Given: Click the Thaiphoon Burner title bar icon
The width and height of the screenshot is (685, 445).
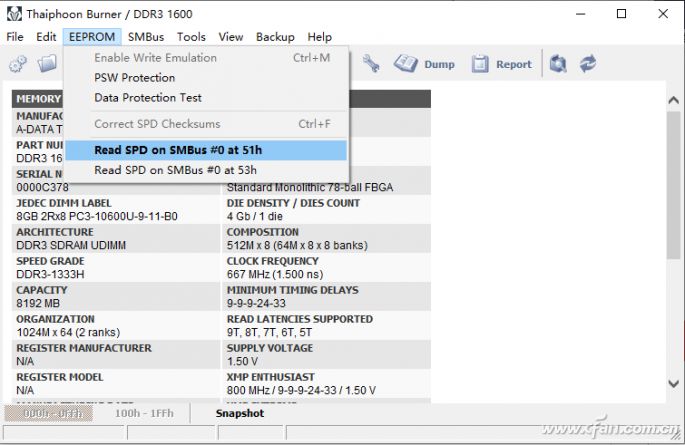Looking at the screenshot, I should (x=15, y=14).
